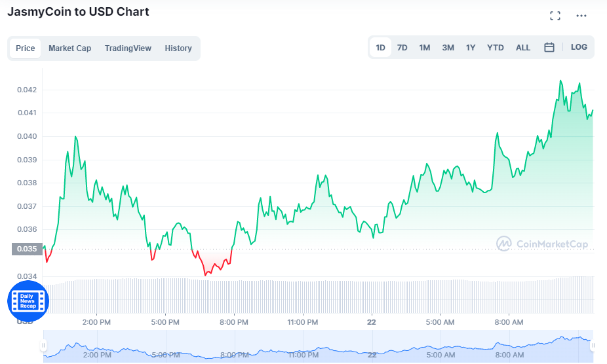The image size is (607, 364).
Task: Show the YTD time range
Action: coord(495,48)
